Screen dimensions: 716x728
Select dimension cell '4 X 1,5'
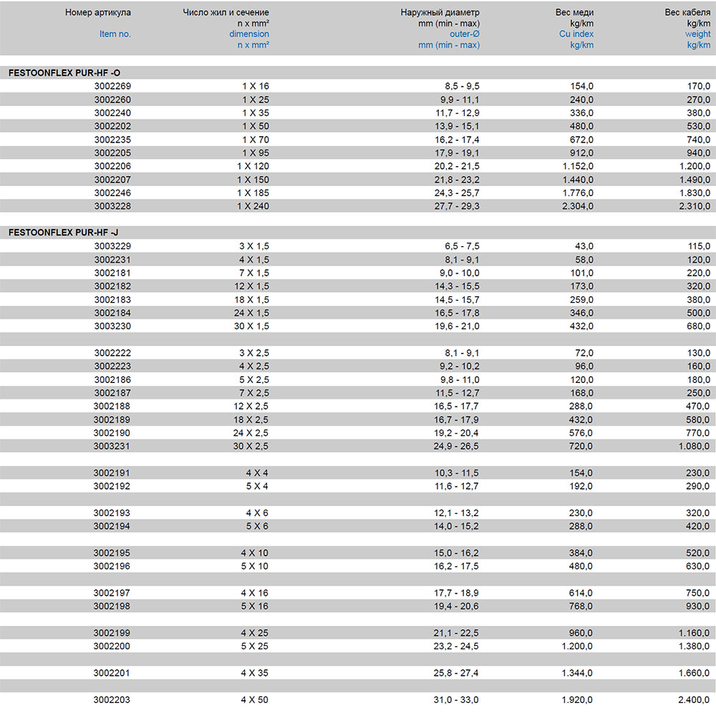pos(254,260)
